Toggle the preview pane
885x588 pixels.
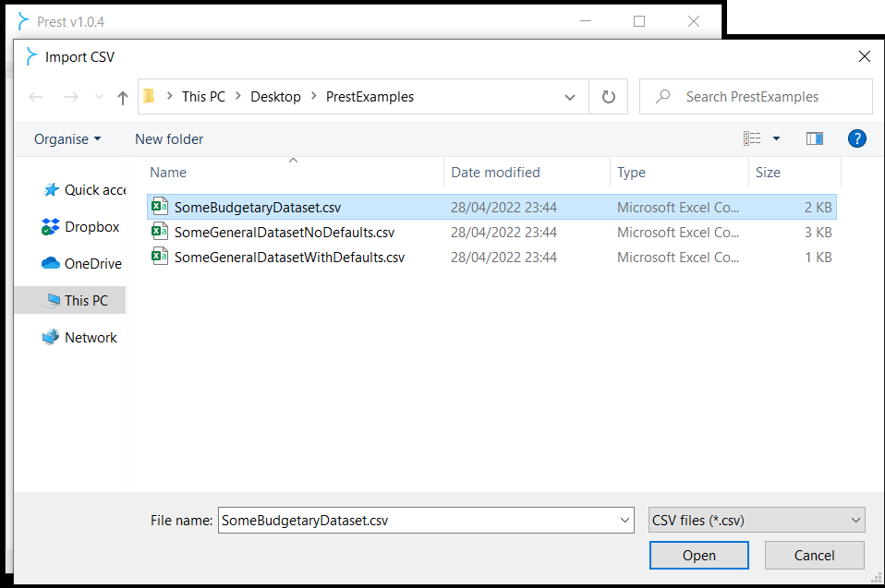tap(815, 138)
